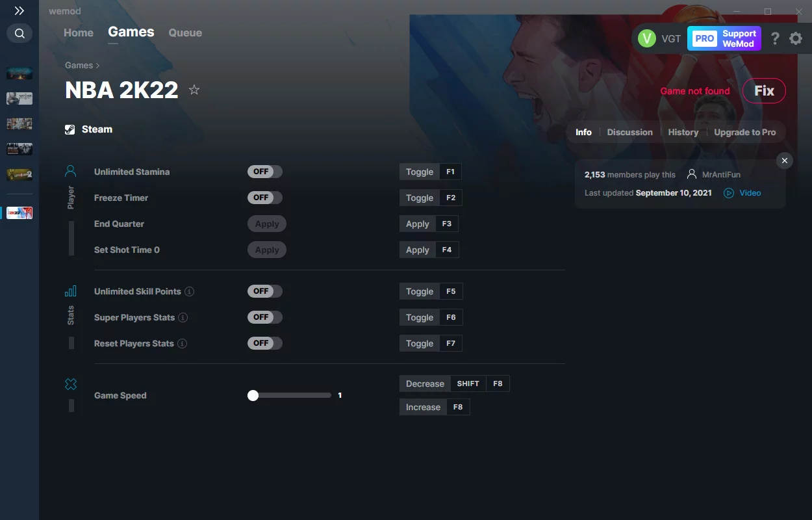The width and height of the screenshot is (812, 520).
Task: Open the Discussion tab
Action: pos(629,132)
